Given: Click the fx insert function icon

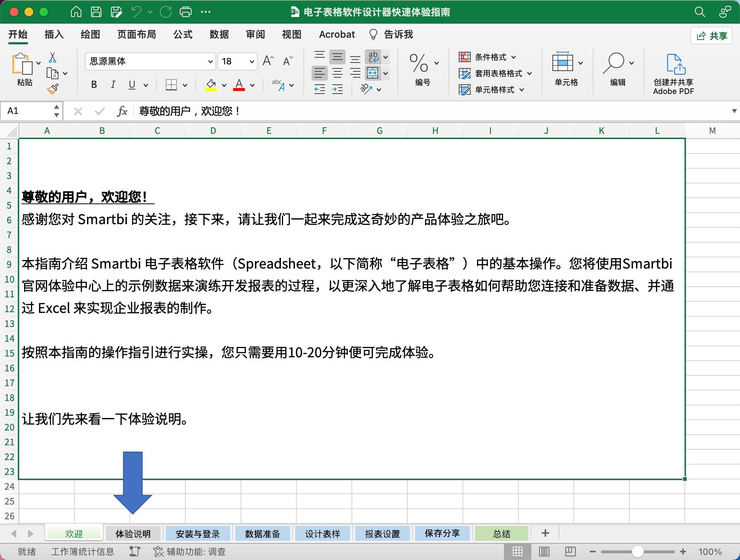Looking at the screenshot, I should tap(122, 111).
